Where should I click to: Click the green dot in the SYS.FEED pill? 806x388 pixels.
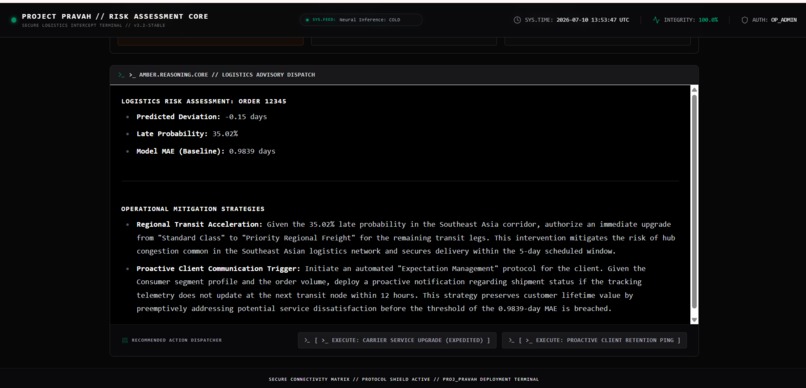(x=308, y=20)
